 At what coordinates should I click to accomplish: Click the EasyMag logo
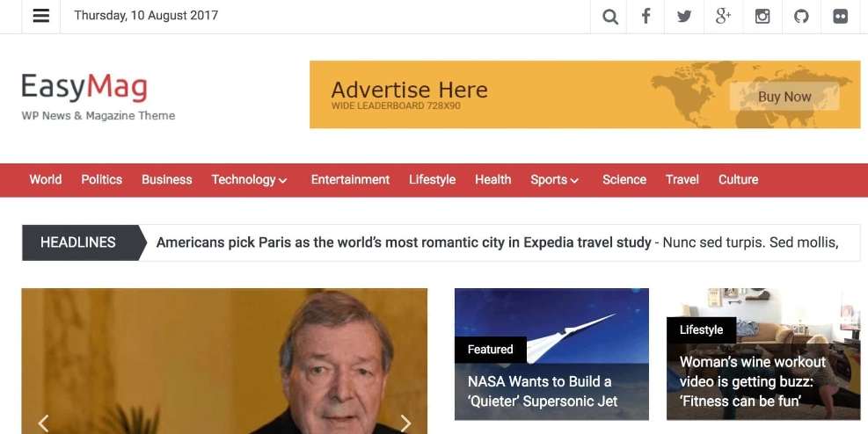coord(84,87)
